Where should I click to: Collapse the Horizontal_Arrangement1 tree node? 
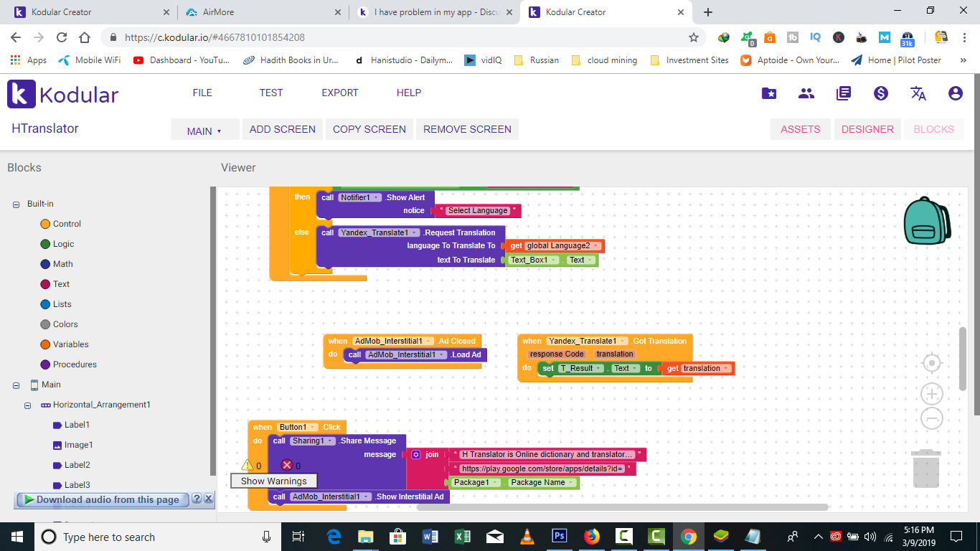[28, 405]
